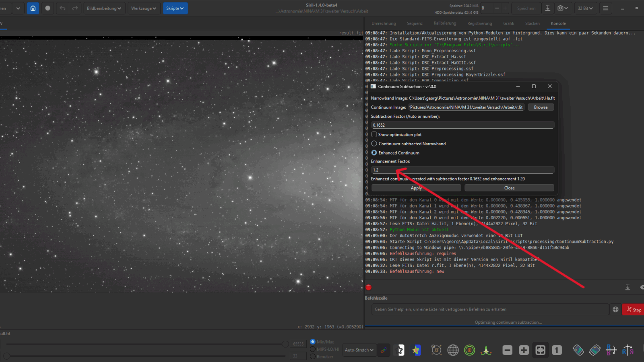Click the green concentric circles target icon
Viewport: 644px width, 362px height.
[x=469, y=350]
